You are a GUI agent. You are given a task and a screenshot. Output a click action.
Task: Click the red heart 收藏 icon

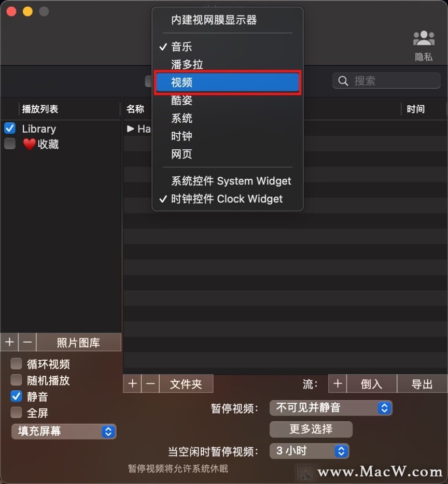pyautogui.click(x=30, y=144)
